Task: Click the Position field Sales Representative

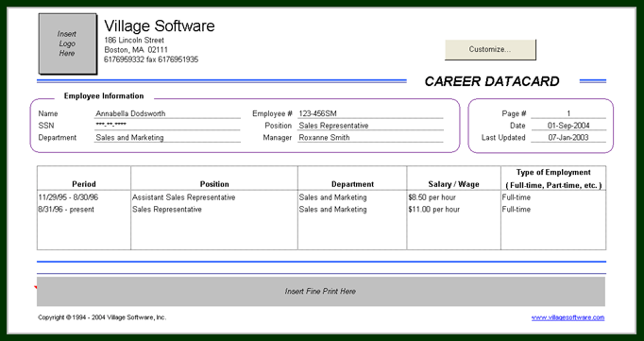Action: tap(370, 126)
